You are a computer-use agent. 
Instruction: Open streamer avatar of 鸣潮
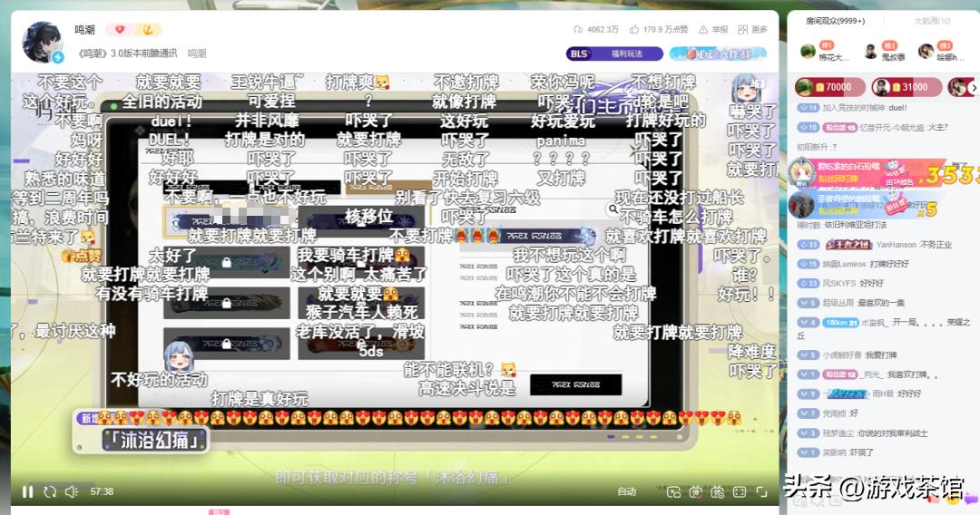(x=43, y=41)
